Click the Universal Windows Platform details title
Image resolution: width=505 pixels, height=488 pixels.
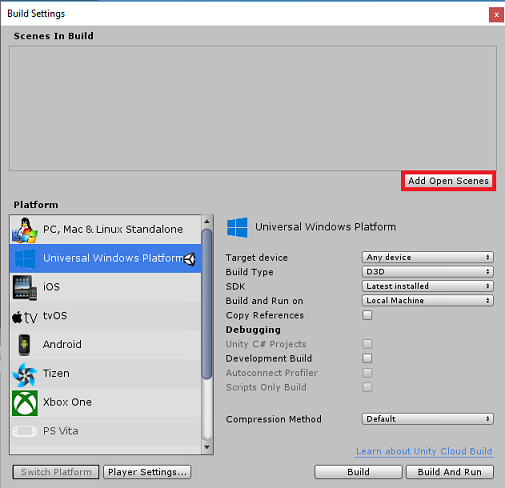coord(325,227)
